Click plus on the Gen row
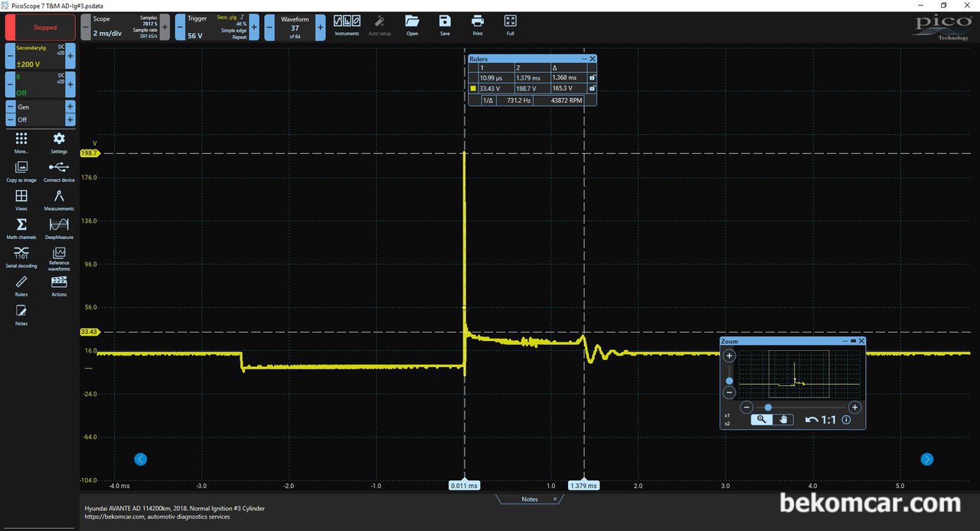 [70, 107]
